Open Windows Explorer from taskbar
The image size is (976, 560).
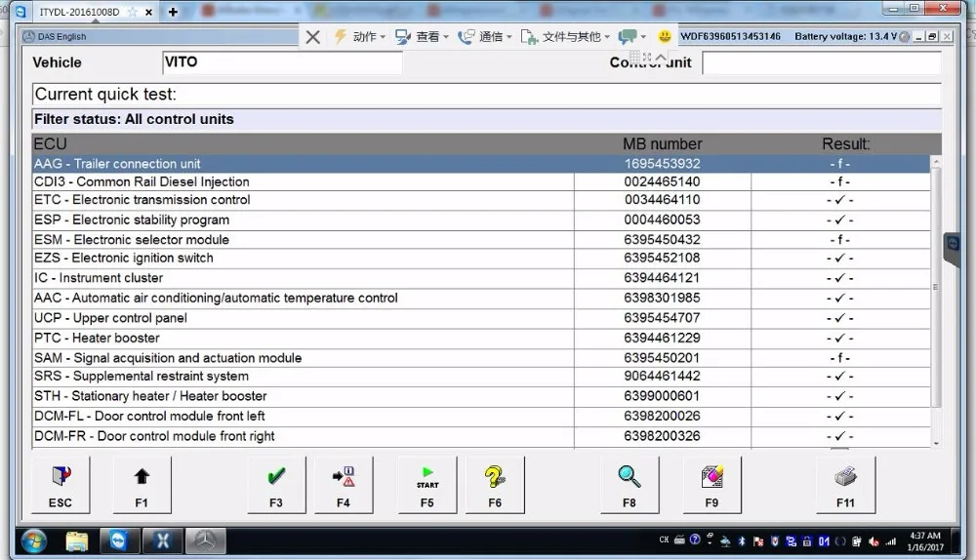[x=77, y=541]
